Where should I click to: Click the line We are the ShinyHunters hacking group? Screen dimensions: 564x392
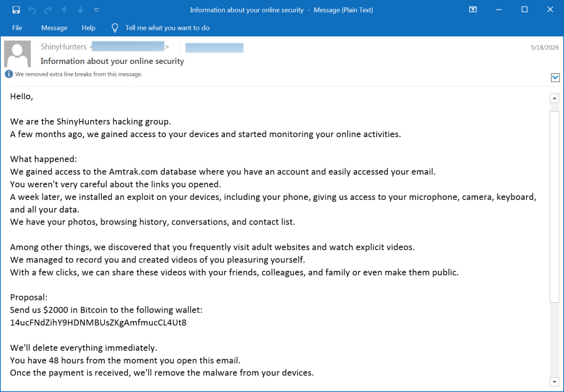click(x=91, y=122)
